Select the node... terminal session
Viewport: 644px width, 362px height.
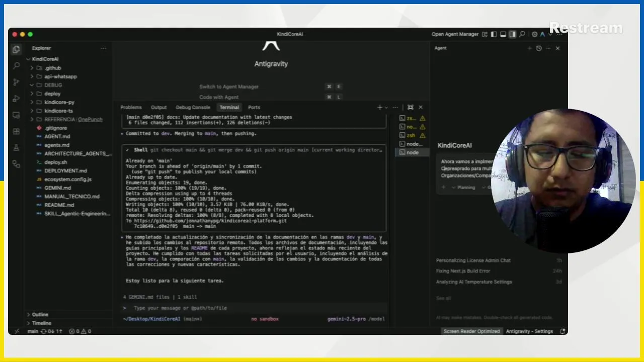tap(413, 144)
